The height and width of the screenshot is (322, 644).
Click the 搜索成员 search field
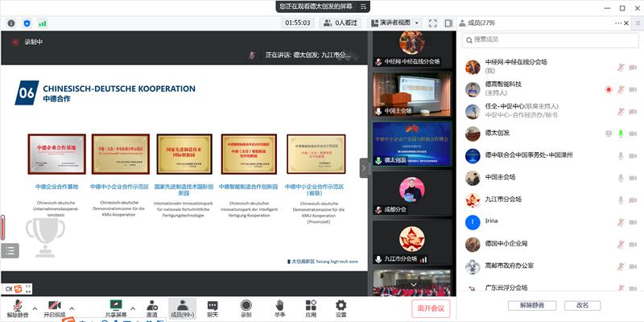[547, 39]
